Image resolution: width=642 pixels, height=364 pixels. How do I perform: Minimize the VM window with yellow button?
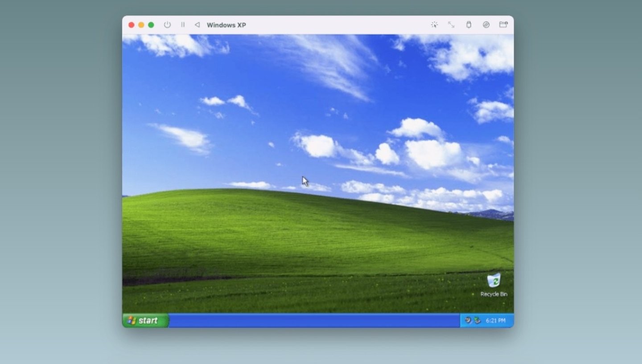coord(141,25)
